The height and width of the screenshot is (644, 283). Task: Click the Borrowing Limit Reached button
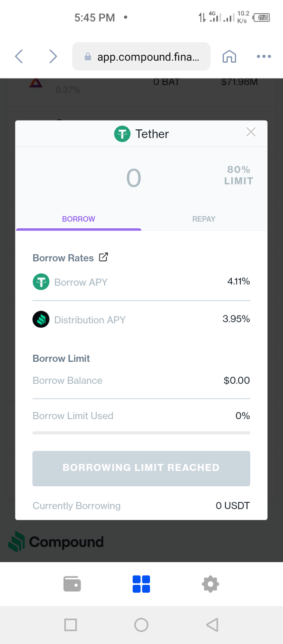[x=141, y=468]
